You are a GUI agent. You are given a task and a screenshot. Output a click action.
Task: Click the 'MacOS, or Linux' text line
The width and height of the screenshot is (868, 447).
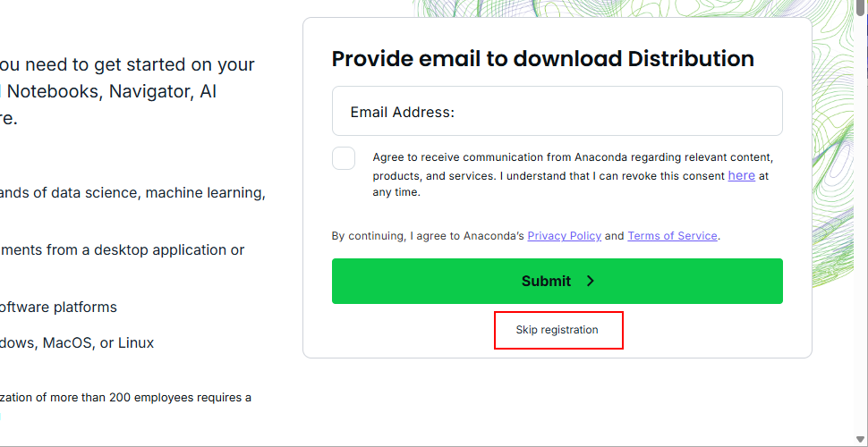coord(77,343)
